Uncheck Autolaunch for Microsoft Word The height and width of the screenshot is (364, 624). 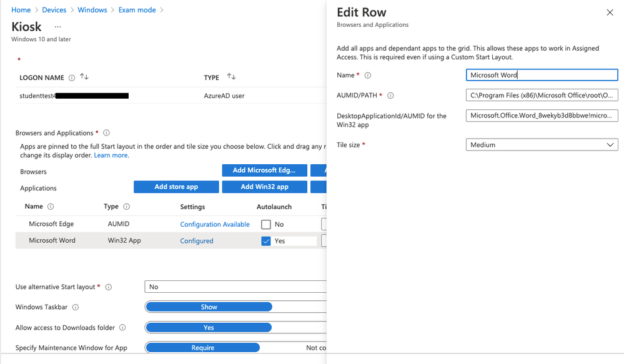click(x=266, y=241)
